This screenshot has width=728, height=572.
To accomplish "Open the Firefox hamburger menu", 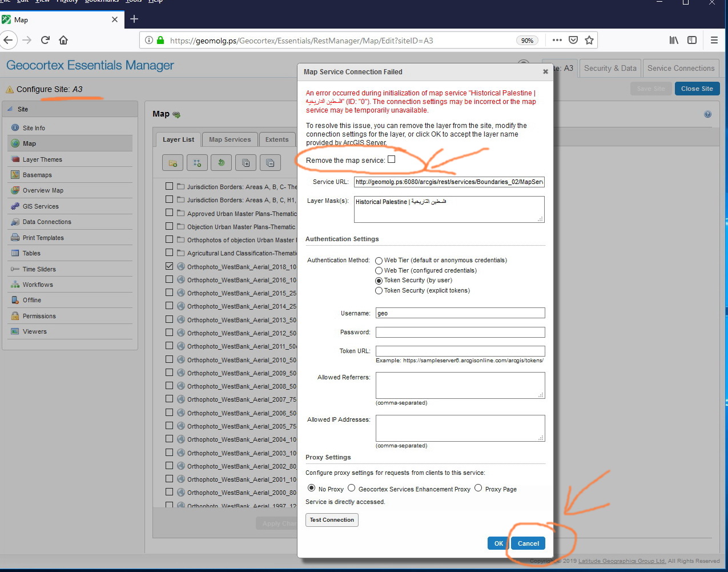I will (714, 40).
